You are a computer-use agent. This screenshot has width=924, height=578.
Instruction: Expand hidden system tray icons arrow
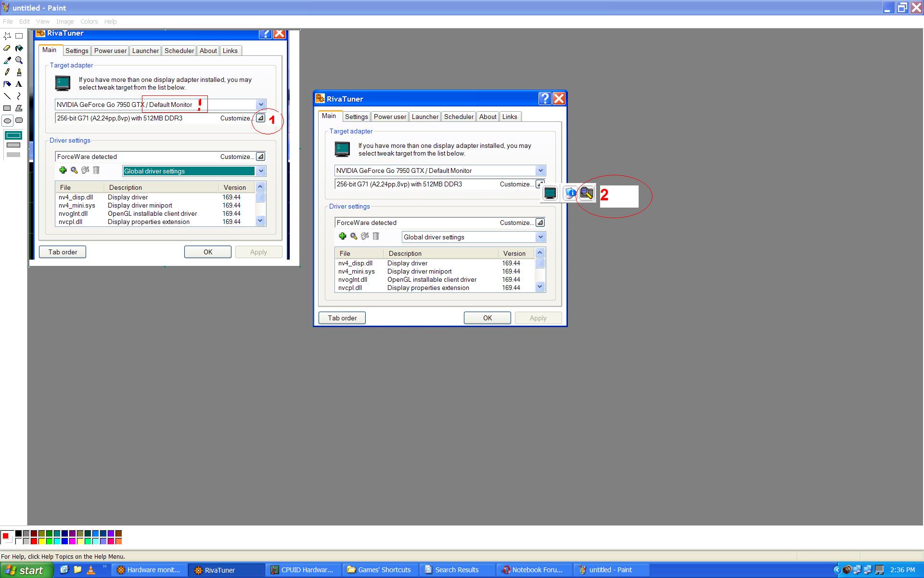click(x=837, y=570)
